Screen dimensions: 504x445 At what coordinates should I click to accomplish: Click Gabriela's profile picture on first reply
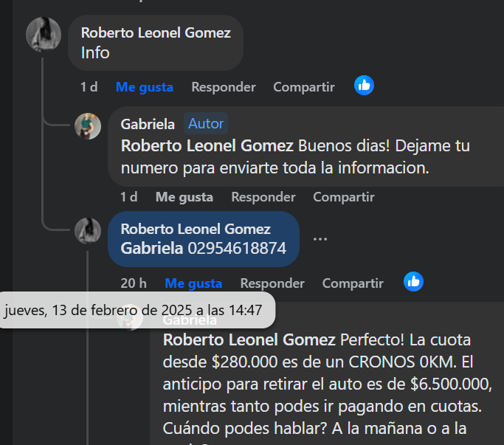(88, 126)
